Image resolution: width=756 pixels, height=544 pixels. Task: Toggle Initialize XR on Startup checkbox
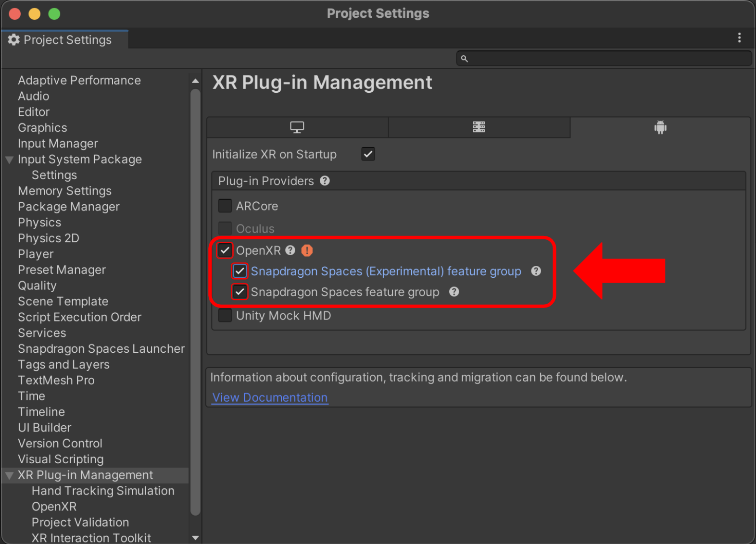coord(368,154)
